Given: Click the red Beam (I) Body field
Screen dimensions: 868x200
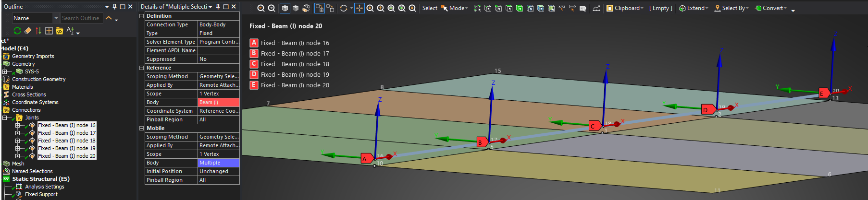Looking at the screenshot, I should coord(218,102).
